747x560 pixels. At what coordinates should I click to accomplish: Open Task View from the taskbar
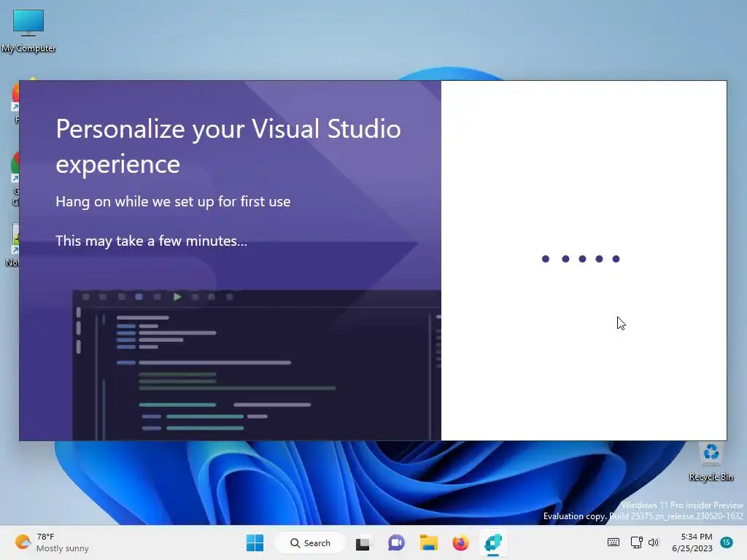363,542
